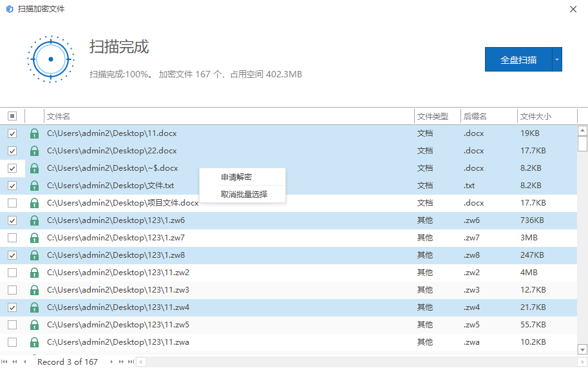Click the lock icon of 11.zw3 row
The height and width of the screenshot is (368, 588).
click(x=34, y=290)
